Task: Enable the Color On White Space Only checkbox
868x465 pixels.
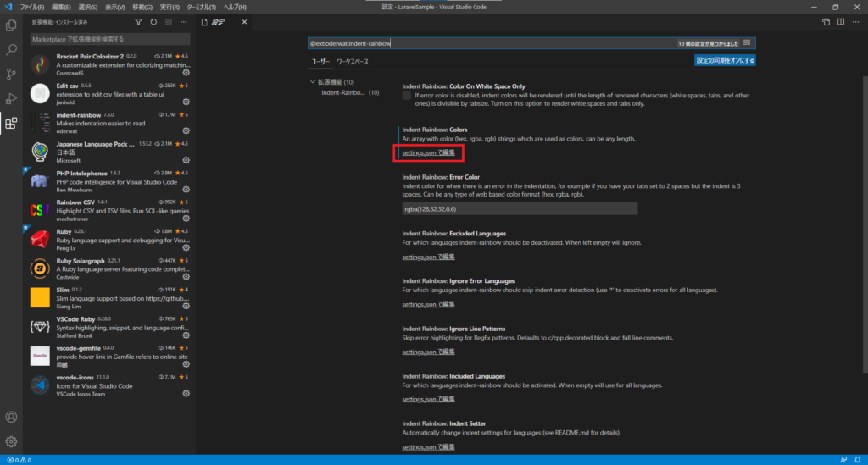Action: (x=407, y=96)
